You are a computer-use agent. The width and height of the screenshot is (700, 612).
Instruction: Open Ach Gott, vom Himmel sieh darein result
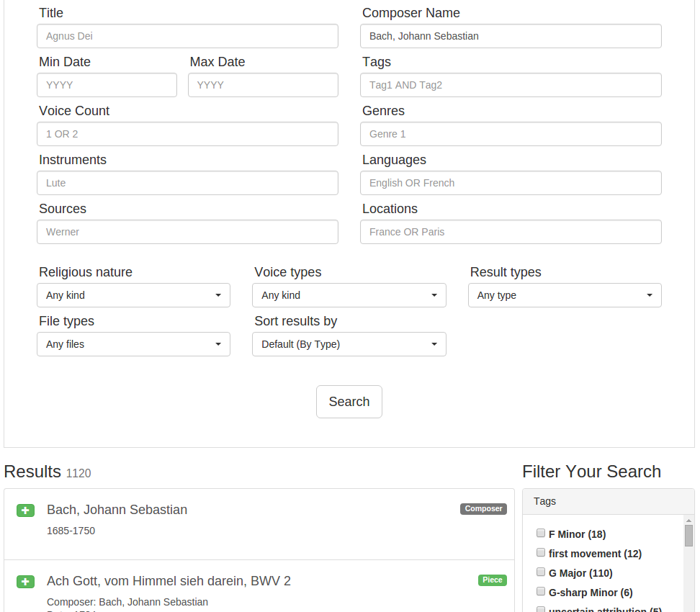point(169,581)
